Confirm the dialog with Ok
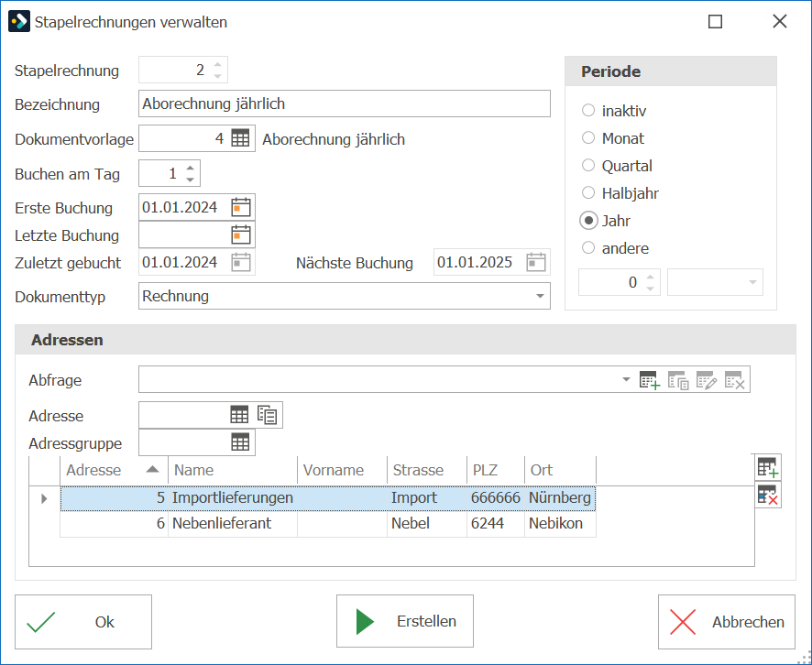 tap(83, 622)
